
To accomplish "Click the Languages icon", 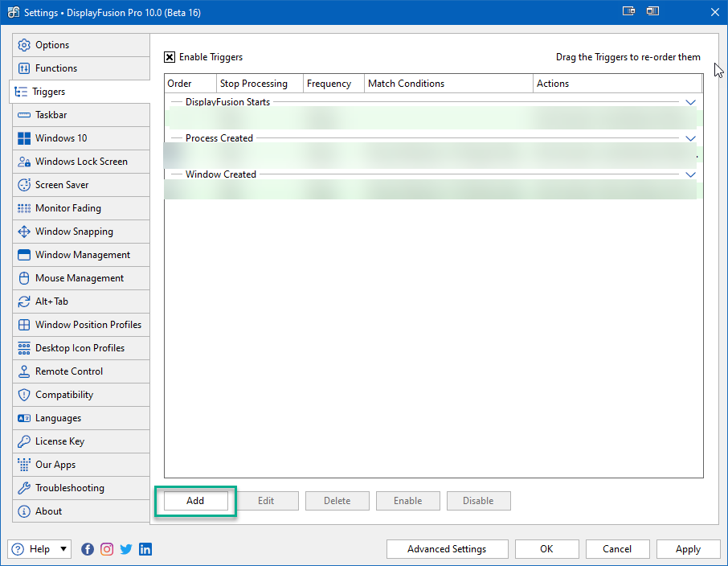I will (x=23, y=418).
